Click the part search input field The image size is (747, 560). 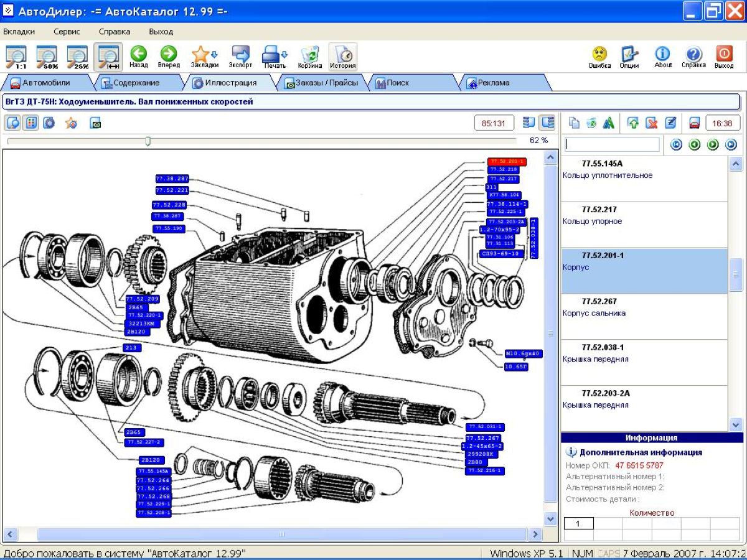(611, 144)
